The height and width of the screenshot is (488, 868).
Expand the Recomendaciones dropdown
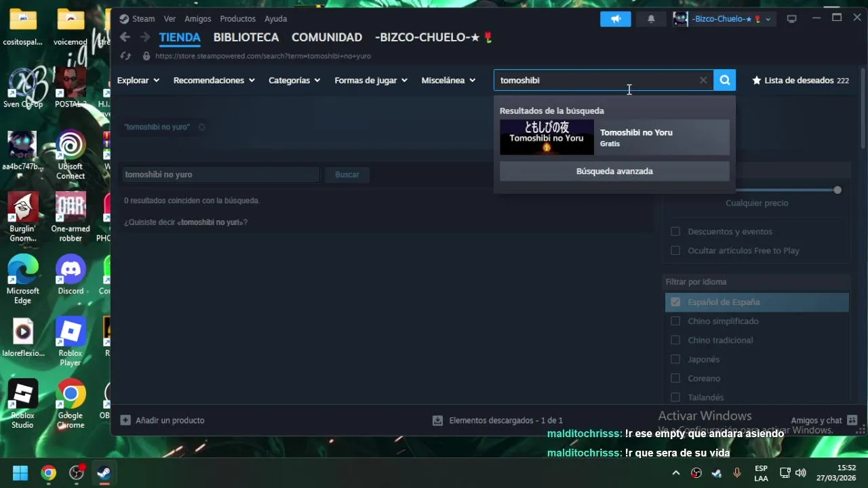click(x=214, y=80)
